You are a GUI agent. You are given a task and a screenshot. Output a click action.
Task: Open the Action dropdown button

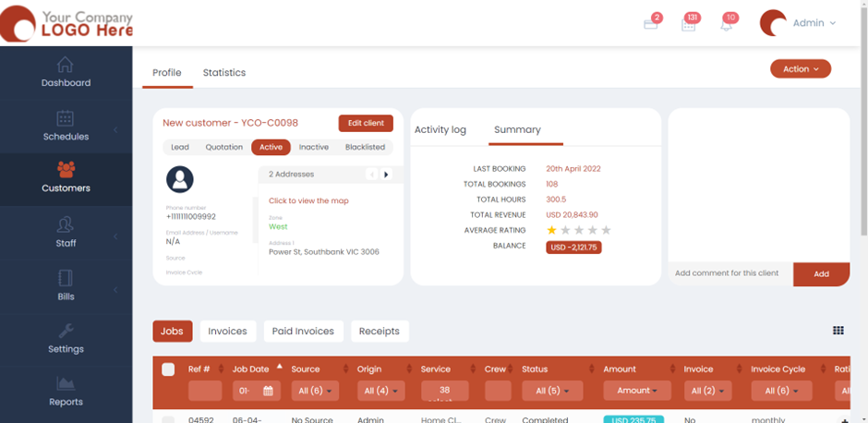[800, 69]
